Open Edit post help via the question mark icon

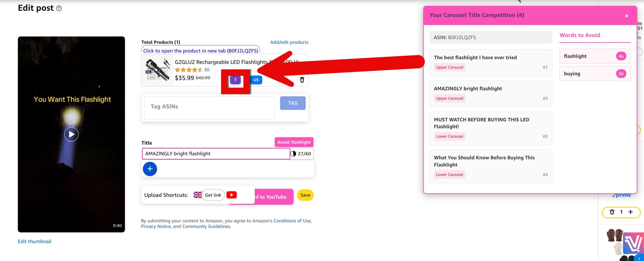[x=59, y=9]
